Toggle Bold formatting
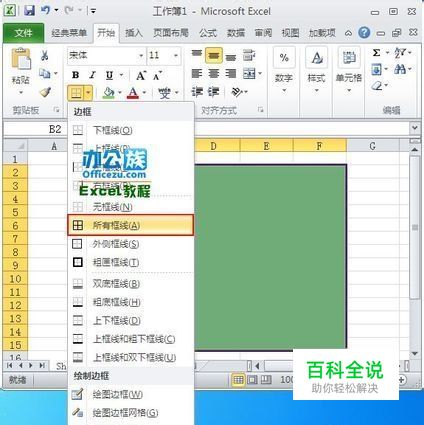This screenshot has width=424, height=425. tap(76, 75)
